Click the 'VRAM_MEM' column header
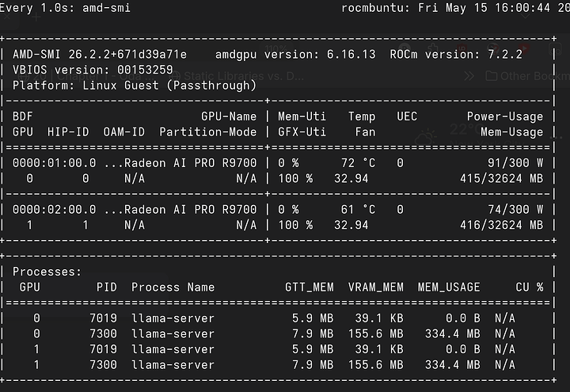The width and height of the screenshot is (570, 392). [375, 287]
